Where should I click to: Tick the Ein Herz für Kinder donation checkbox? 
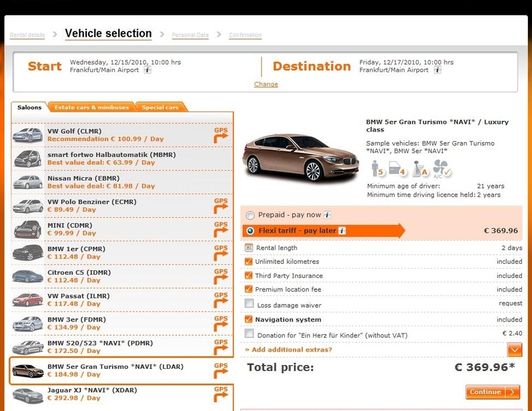click(x=249, y=333)
